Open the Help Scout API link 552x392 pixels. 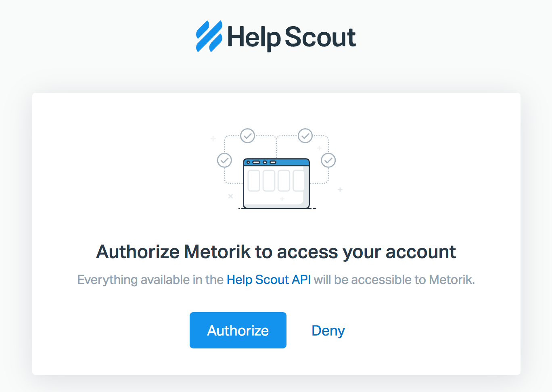[x=269, y=279]
